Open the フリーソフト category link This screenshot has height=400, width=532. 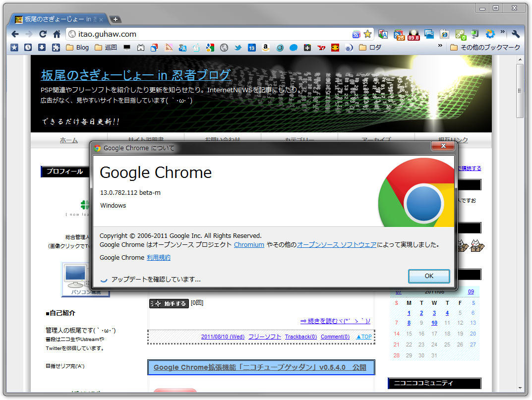[265, 337]
